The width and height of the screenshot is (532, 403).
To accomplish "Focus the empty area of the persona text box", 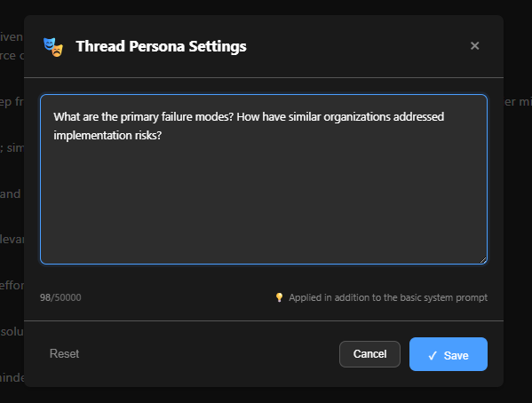I will pos(264,200).
